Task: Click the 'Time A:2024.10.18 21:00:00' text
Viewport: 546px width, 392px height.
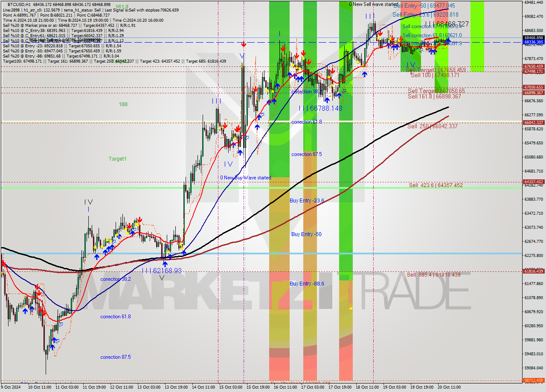Action: click(28, 20)
